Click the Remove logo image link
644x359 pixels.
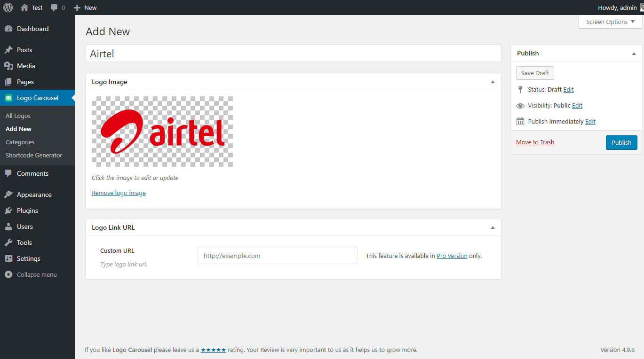pos(119,193)
